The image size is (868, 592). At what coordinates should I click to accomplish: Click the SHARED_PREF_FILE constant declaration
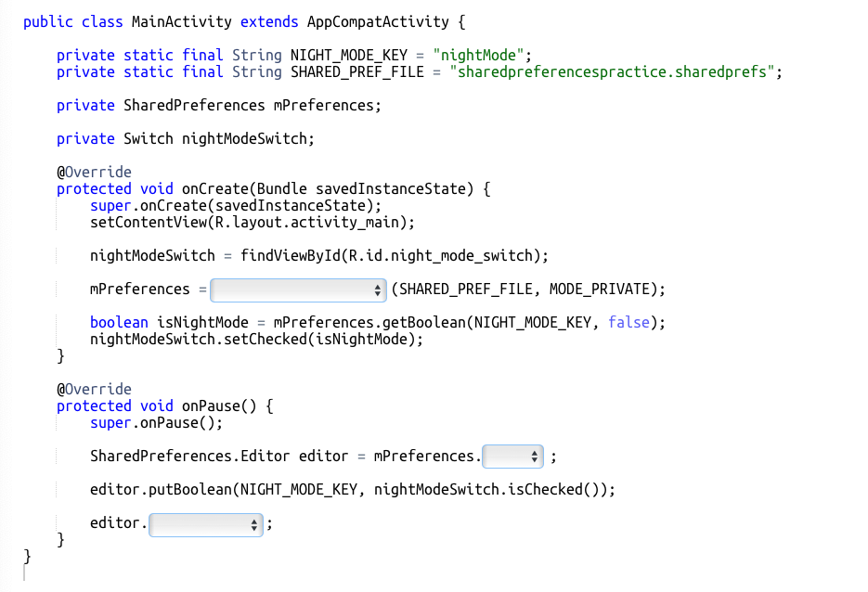(420, 72)
